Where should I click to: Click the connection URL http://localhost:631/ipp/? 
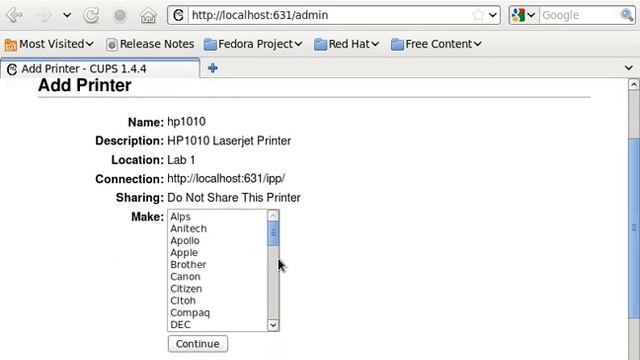click(x=226, y=179)
